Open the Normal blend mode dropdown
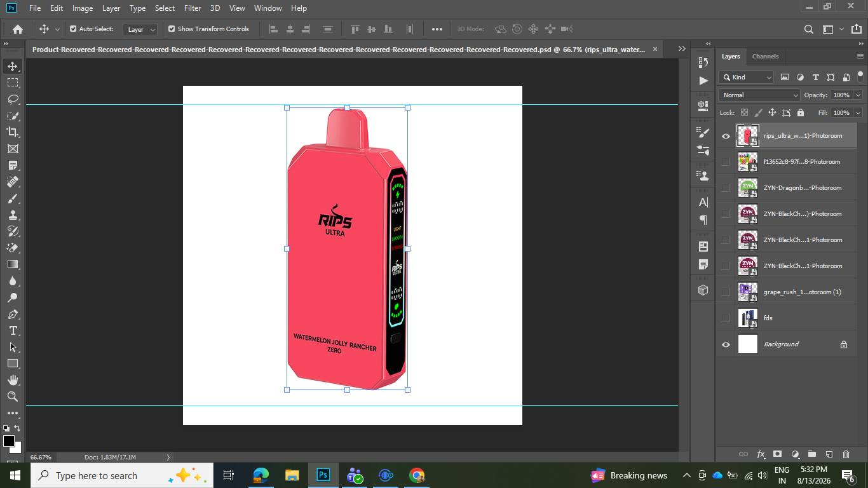 [x=759, y=95]
